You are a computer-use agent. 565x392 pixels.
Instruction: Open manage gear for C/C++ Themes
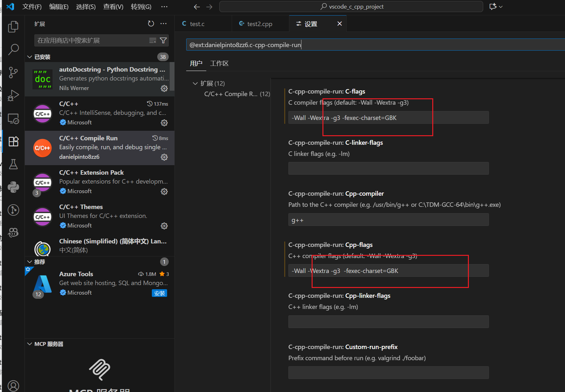pyautogui.click(x=164, y=226)
